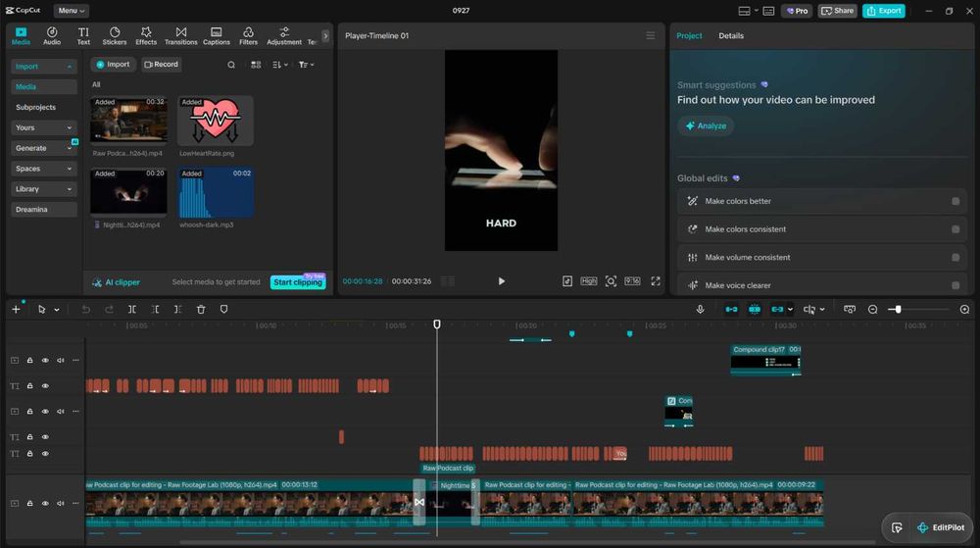Add a marker with the shield-shaped marker icon
The image size is (980, 548).
[x=223, y=310]
